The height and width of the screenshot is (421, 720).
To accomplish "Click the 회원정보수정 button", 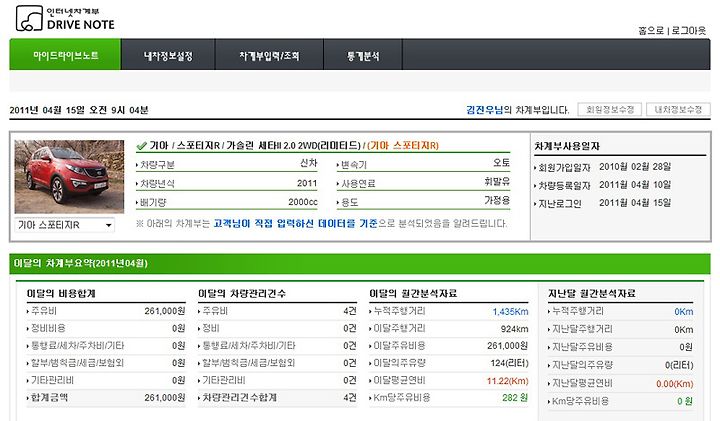I will (609, 110).
